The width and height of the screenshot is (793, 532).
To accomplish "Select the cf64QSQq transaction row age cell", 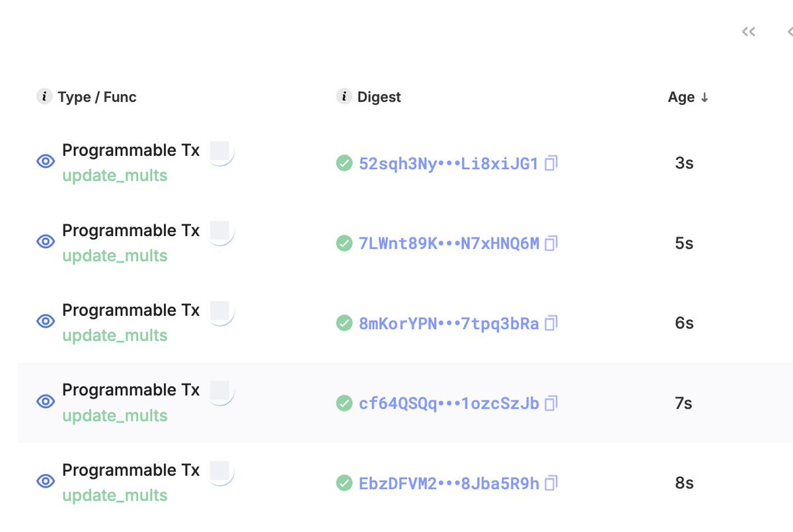I will coord(684,403).
